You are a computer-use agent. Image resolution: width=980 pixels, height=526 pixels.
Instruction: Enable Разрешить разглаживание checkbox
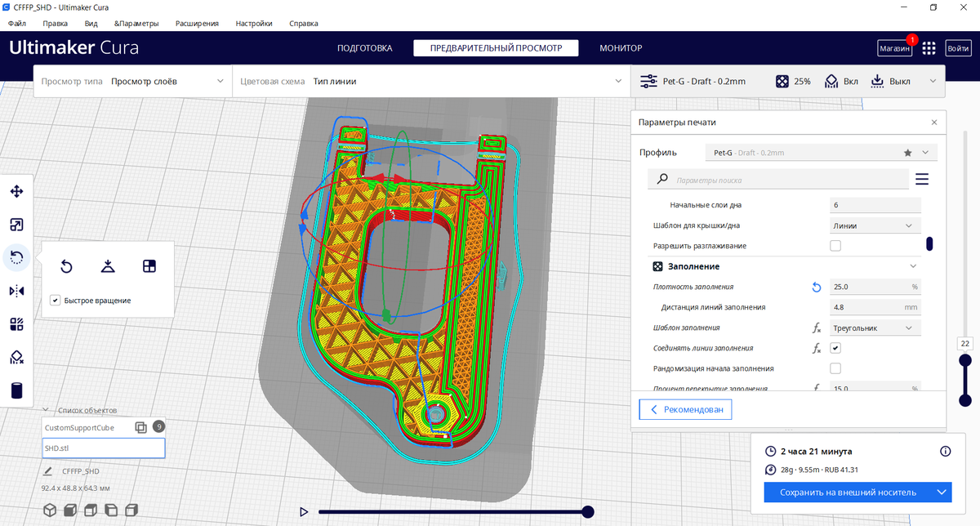[835, 246]
